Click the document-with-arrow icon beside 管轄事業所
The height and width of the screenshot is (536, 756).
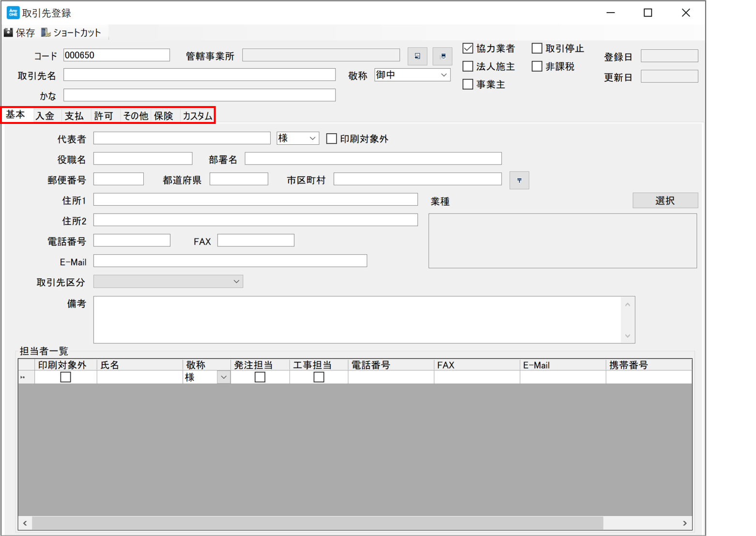[x=417, y=56]
